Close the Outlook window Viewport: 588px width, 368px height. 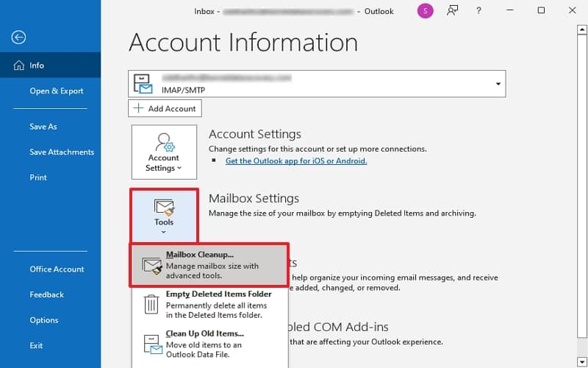(x=573, y=10)
